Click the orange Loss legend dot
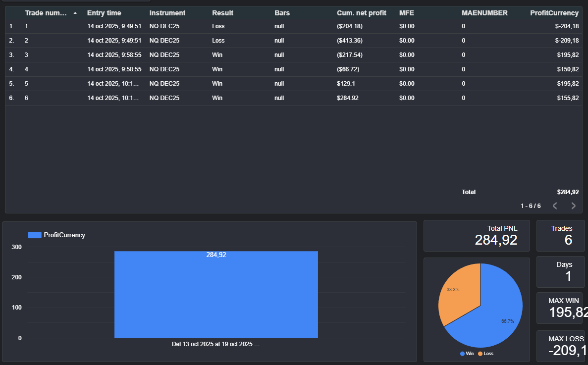 pyautogui.click(x=480, y=354)
